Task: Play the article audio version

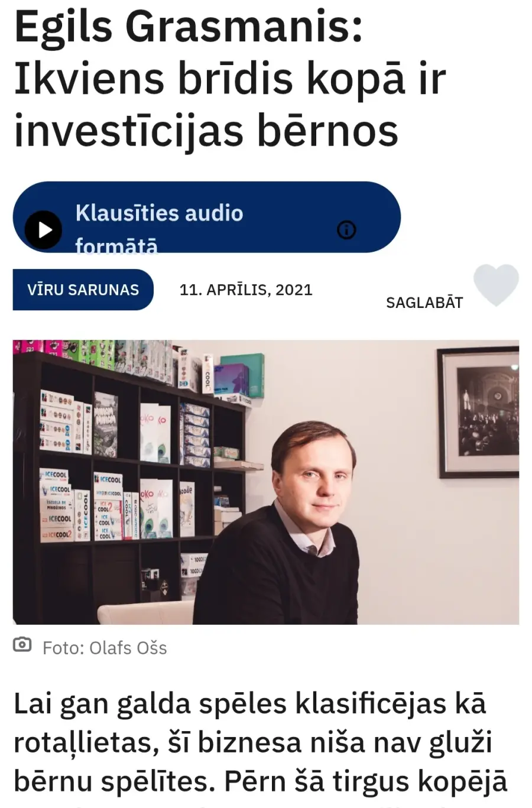Action: (43, 229)
